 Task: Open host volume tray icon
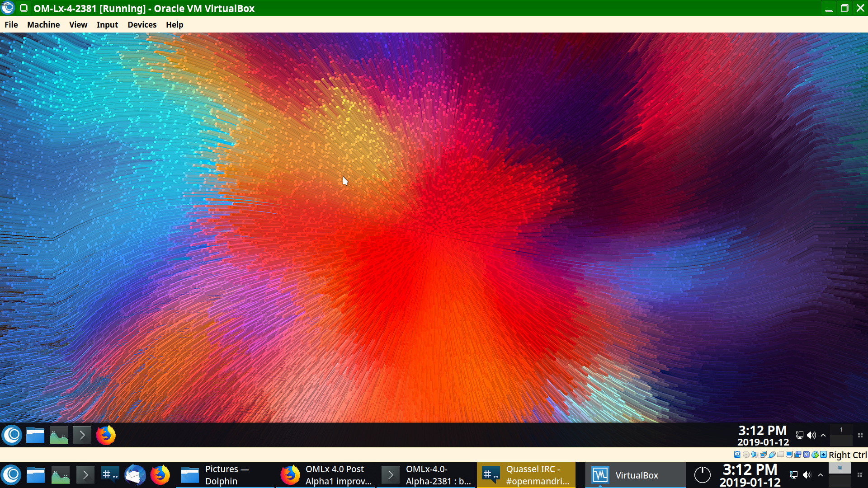tap(807, 475)
